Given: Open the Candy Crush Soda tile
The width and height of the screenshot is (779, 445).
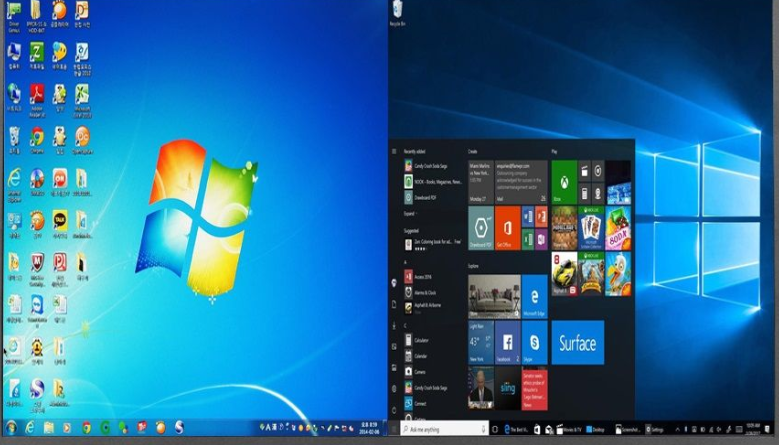Looking at the screenshot, I should click(x=618, y=228).
